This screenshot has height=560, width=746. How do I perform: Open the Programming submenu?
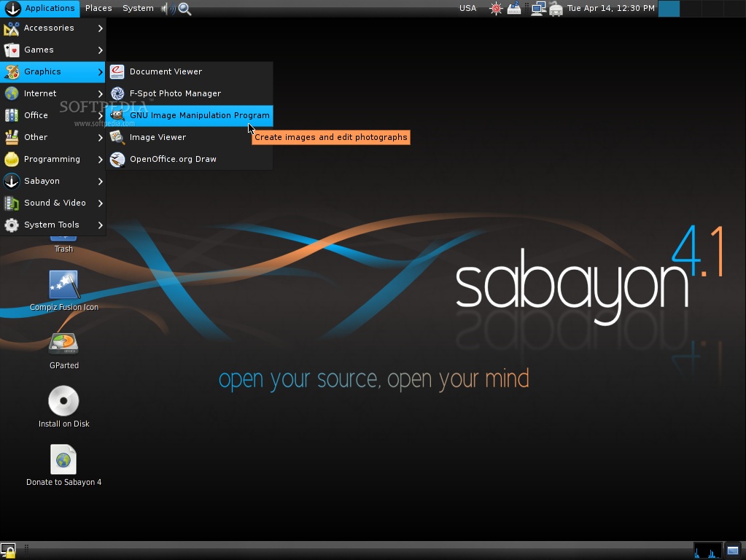pyautogui.click(x=53, y=160)
